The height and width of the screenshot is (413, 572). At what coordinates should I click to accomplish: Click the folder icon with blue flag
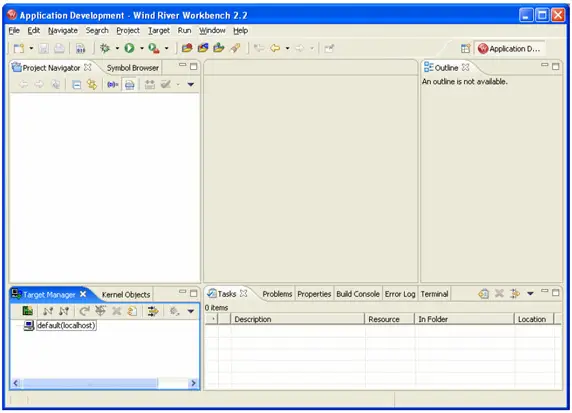pos(203,48)
